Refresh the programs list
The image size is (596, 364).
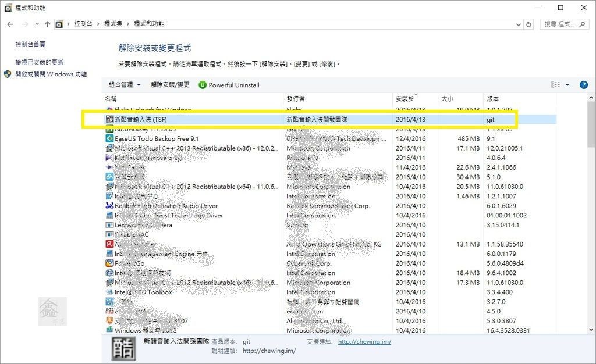click(528, 24)
